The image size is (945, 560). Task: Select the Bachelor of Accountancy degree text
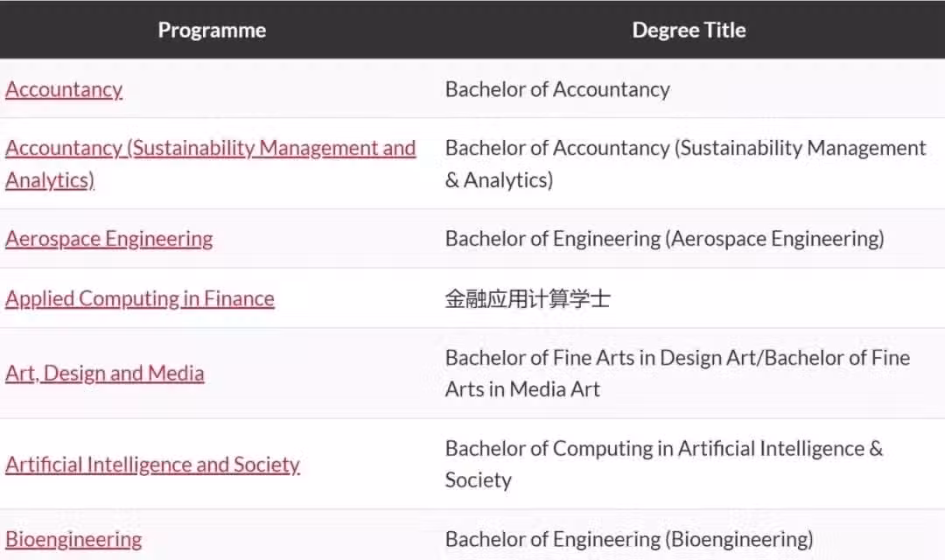coord(557,89)
